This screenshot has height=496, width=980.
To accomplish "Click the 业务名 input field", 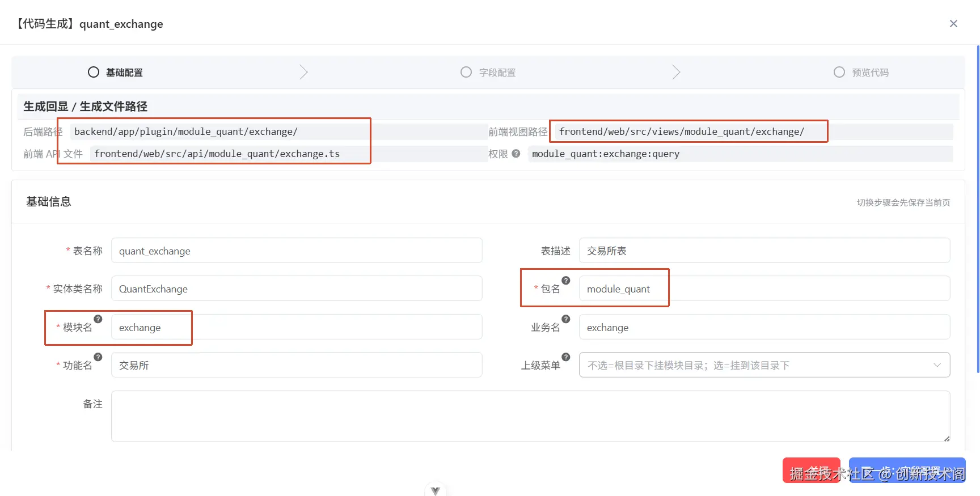I will [x=764, y=327].
